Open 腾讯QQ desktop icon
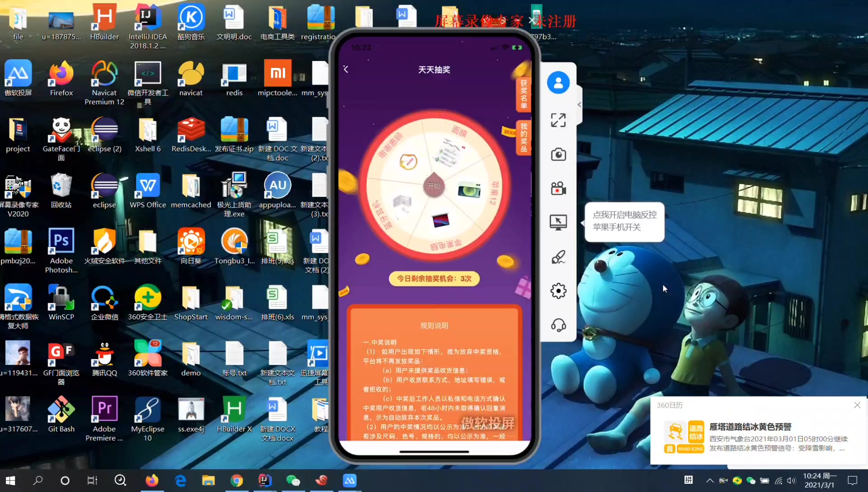The height and width of the screenshot is (492, 868). click(104, 359)
